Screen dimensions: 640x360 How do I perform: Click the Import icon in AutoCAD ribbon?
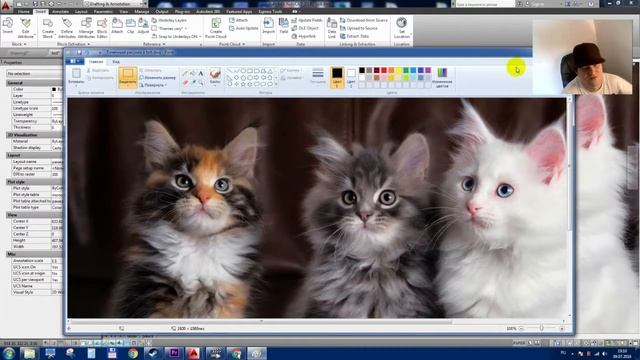268,26
